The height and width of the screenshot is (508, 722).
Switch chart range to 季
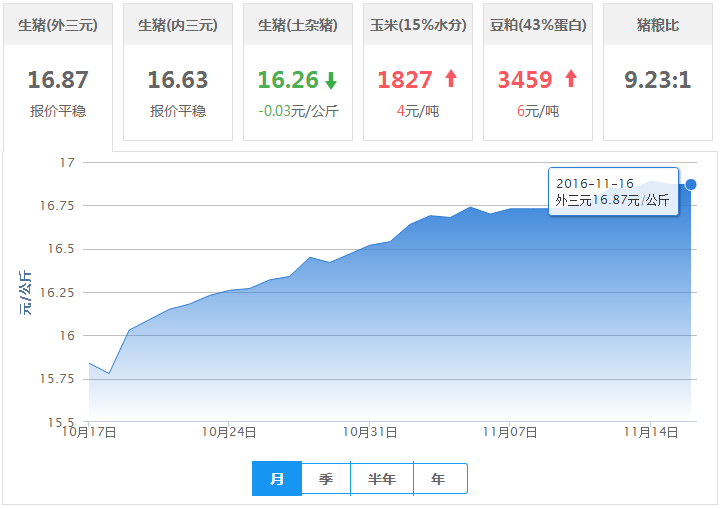click(326, 479)
